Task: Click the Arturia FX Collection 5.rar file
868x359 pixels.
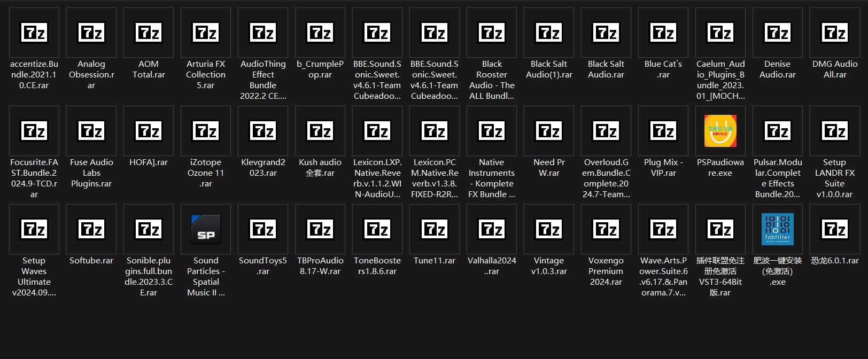Action: [x=206, y=33]
